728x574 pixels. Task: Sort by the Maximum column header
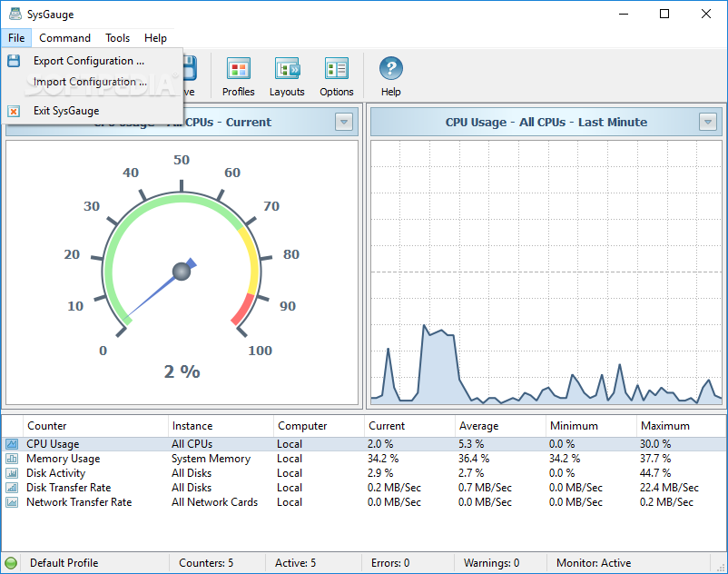click(x=681, y=426)
